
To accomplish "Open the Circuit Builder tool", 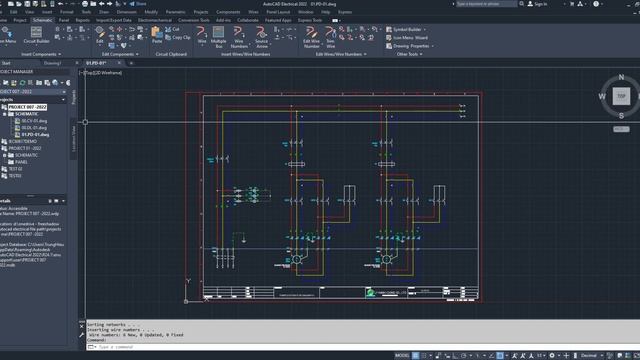I will pos(36,34).
